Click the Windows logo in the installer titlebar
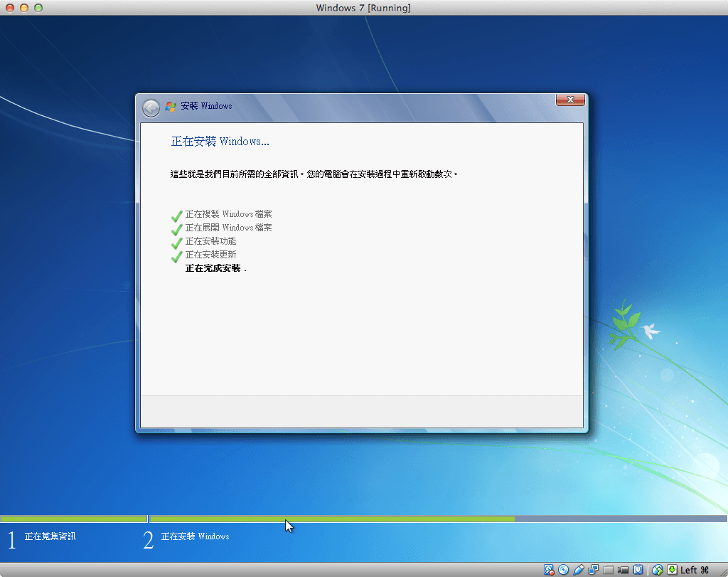 [170, 105]
